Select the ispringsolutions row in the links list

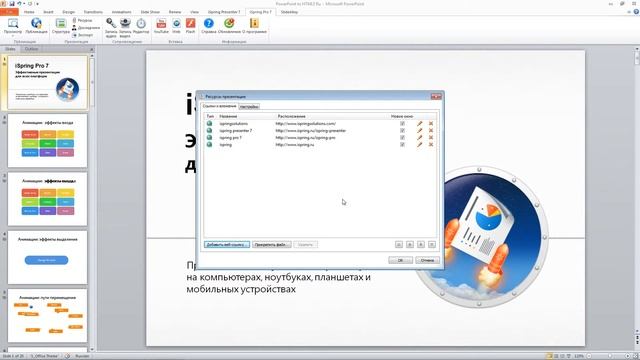point(320,123)
